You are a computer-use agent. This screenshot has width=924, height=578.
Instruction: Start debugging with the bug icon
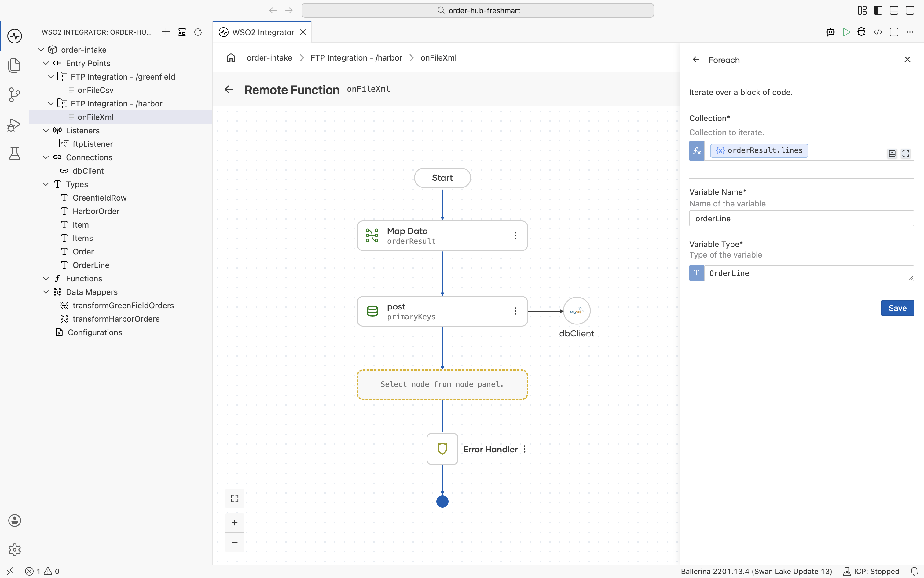click(861, 32)
